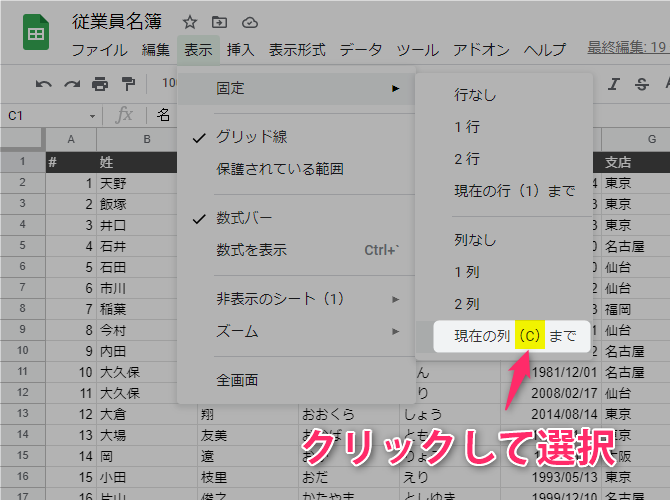This screenshot has height=500, width=670.
Task: Open the 表示形式 menu
Action: (297, 50)
